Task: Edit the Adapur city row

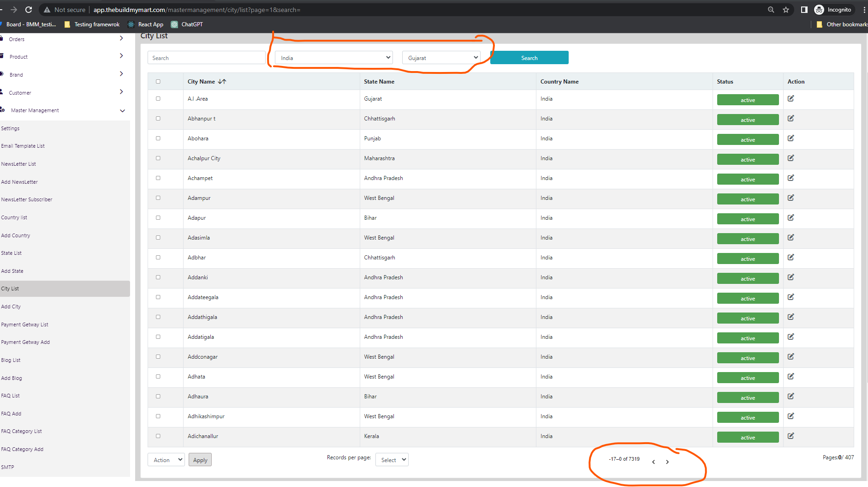Action: coord(791,217)
